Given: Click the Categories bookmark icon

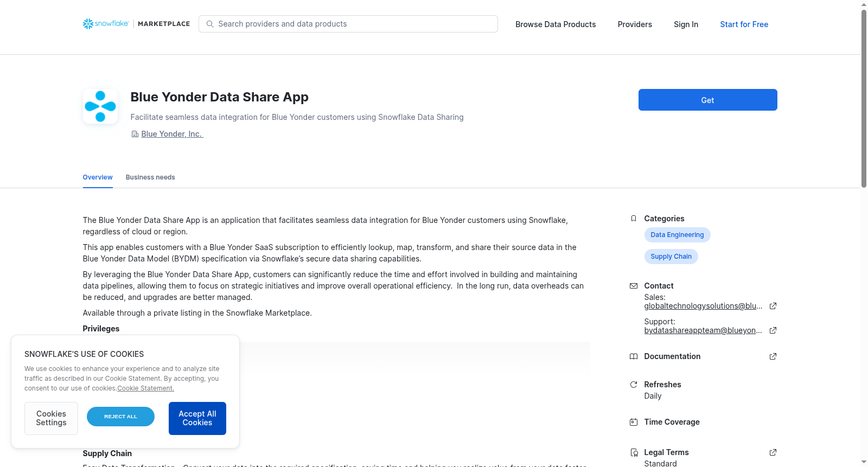Looking at the screenshot, I should [x=634, y=219].
